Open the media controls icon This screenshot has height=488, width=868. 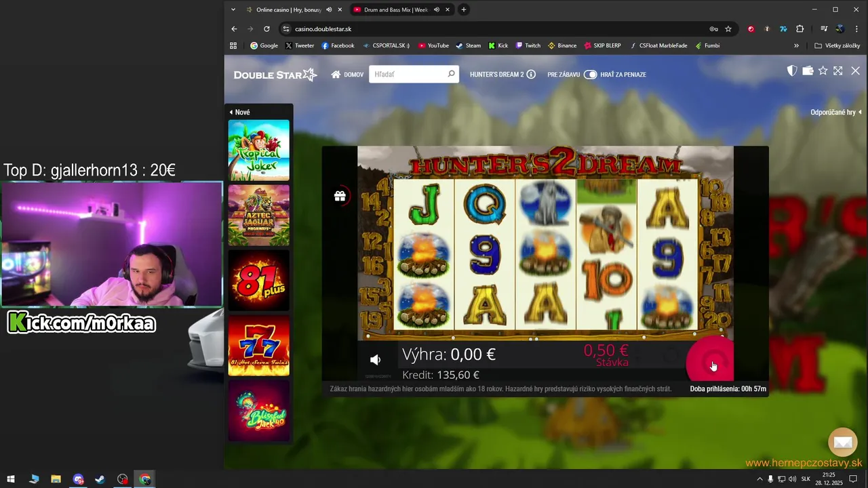point(823,29)
